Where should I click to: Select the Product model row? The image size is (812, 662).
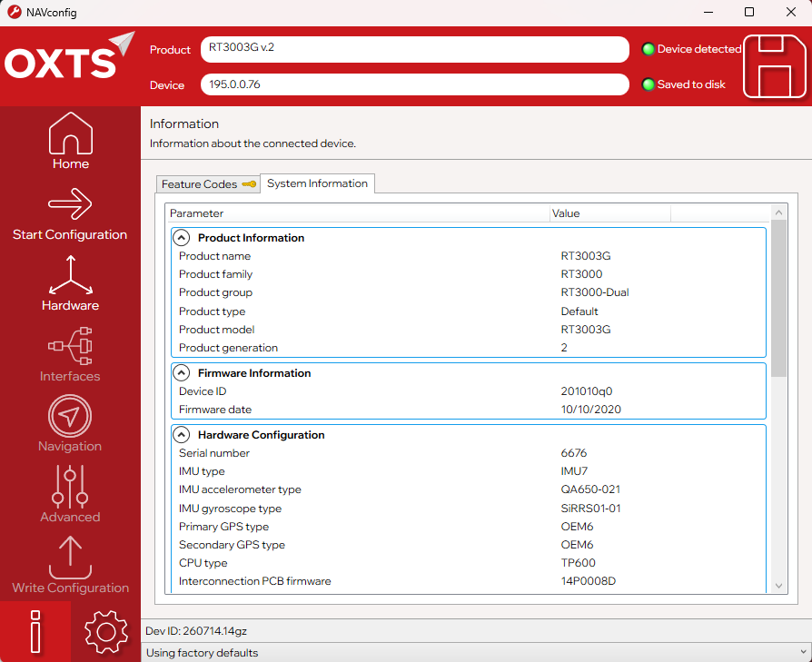coord(468,330)
